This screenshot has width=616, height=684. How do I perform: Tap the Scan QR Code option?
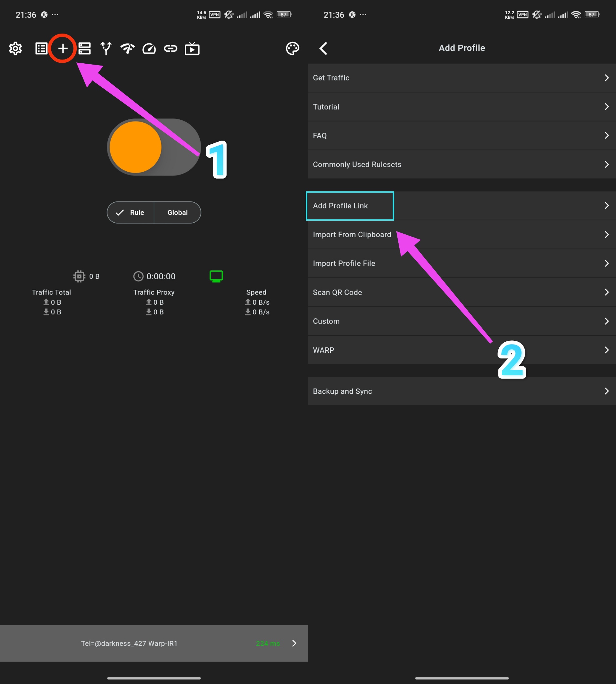[337, 292]
